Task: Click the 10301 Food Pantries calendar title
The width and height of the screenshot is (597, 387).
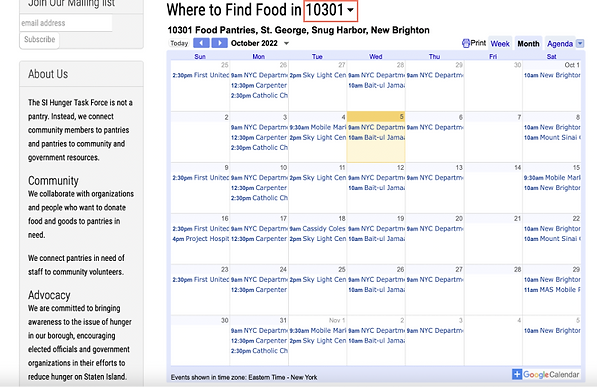Action: coord(298,30)
